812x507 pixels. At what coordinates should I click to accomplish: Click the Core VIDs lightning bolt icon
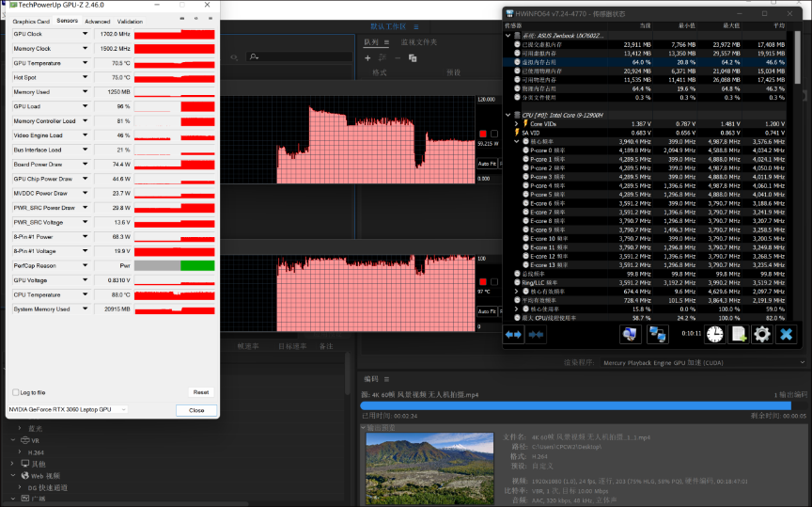pyautogui.click(x=525, y=123)
